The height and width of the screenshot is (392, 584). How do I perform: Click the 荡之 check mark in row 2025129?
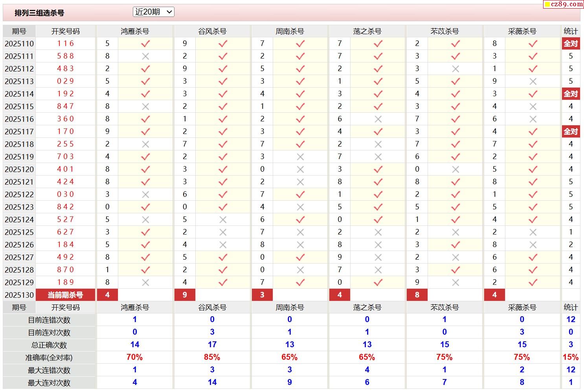(x=378, y=282)
